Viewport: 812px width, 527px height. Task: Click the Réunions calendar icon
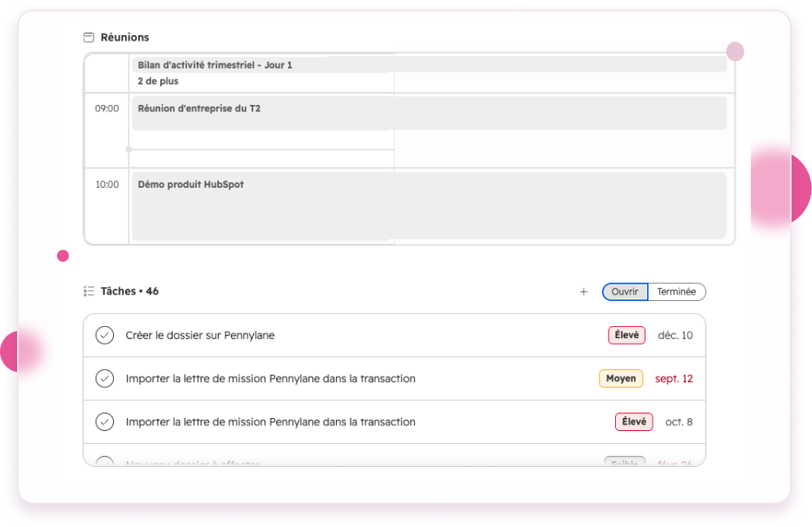tap(89, 37)
